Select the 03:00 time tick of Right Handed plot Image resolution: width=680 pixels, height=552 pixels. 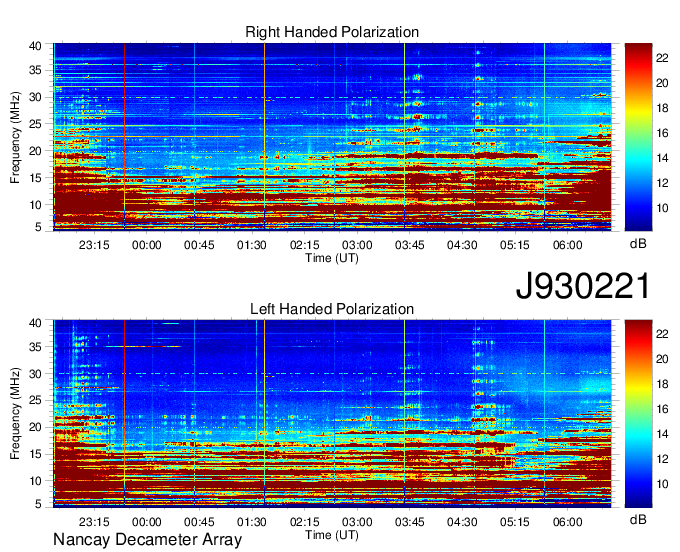[357, 245]
